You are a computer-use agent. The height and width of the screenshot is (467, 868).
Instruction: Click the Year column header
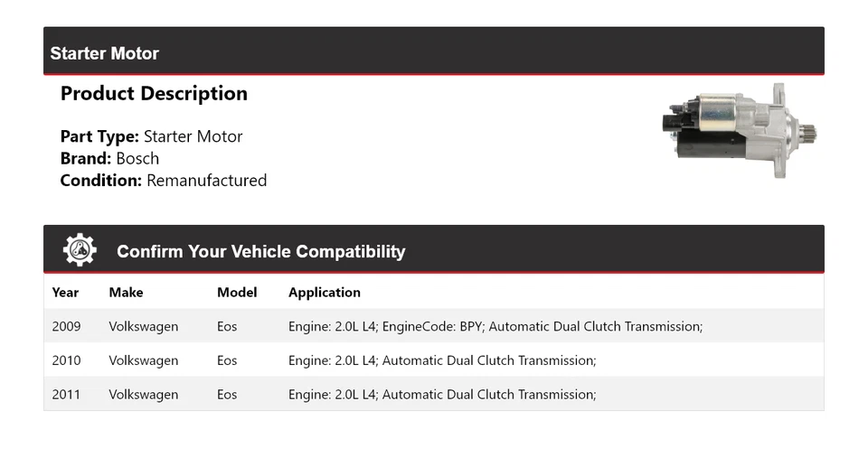(x=65, y=292)
